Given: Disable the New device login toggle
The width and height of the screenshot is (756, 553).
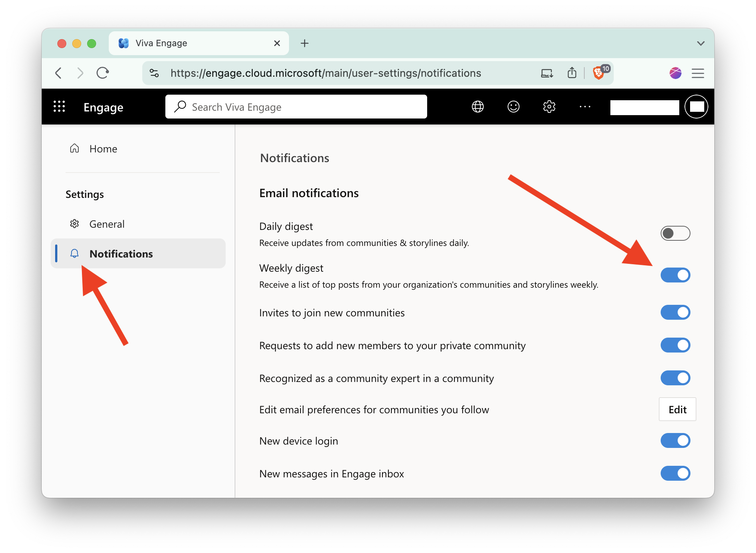Looking at the screenshot, I should 675,440.
